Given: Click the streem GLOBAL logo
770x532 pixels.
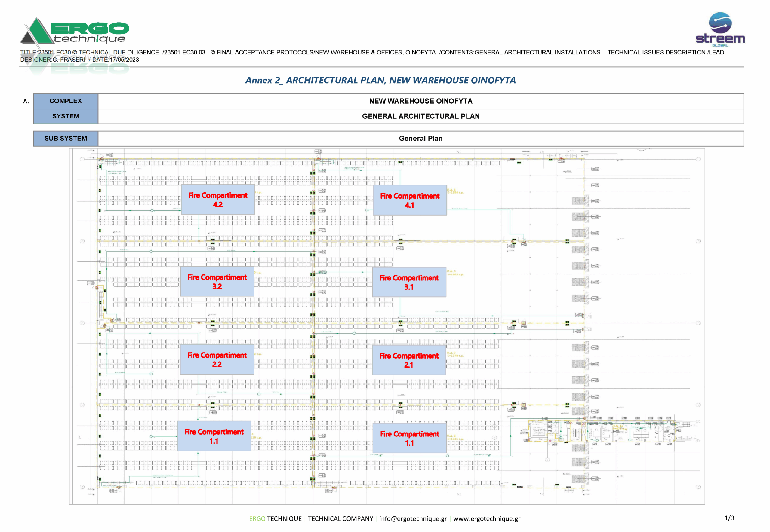Looking at the screenshot, I should [x=720, y=30].
